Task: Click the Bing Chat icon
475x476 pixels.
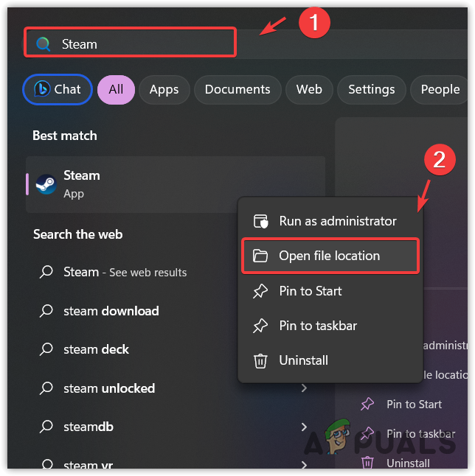Action: [42, 89]
